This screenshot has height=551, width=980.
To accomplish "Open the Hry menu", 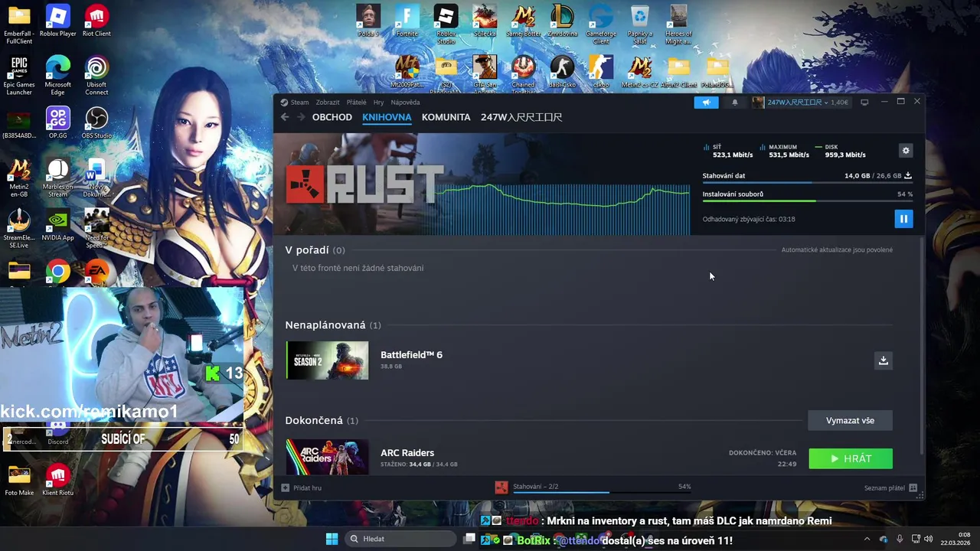I will (378, 102).
